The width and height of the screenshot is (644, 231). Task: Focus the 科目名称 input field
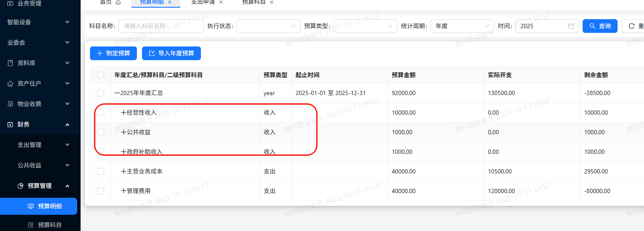click(161, 26)
